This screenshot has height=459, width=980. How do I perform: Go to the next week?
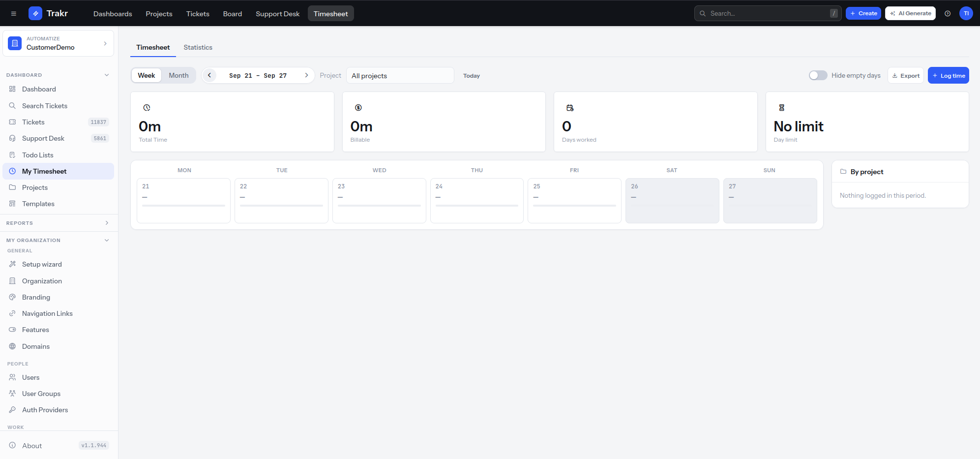pos(306,75)
